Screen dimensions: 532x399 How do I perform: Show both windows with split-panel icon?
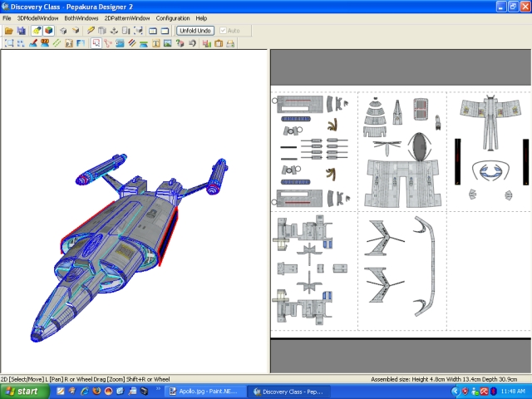pyautogui.click(x=153, y=31)
